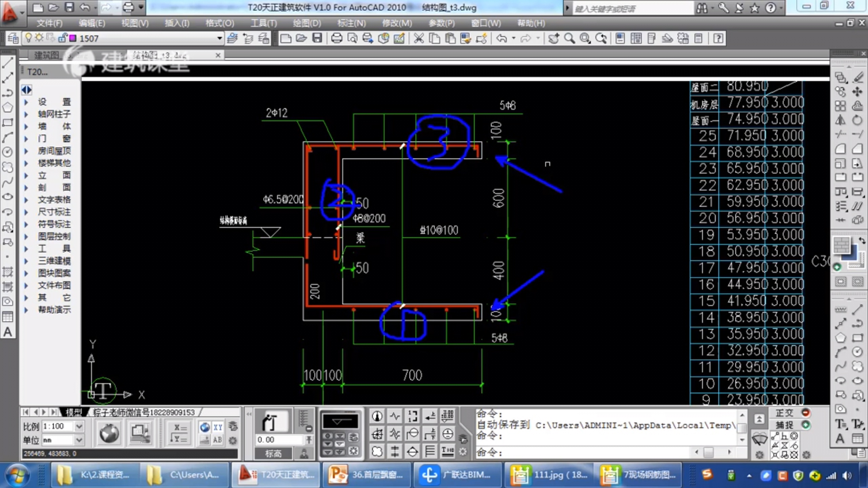
Task: Open the 标注(N) menu
Action: [x=351, y=23]
